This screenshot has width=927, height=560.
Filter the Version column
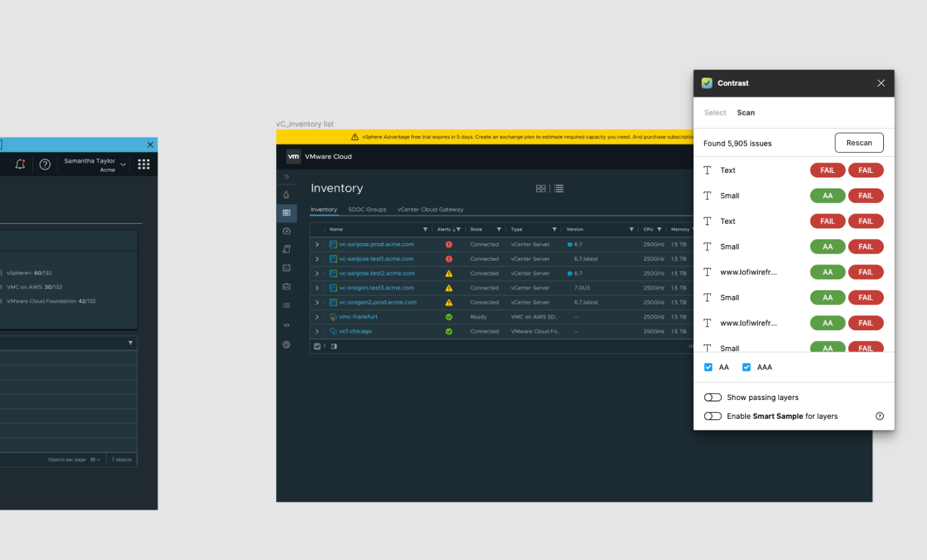632,229
